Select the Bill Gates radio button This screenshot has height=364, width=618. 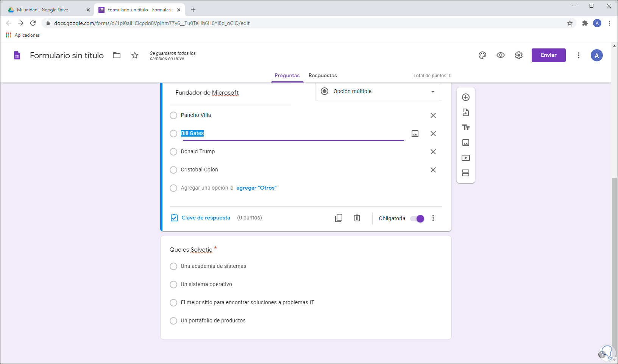(173, 134)
